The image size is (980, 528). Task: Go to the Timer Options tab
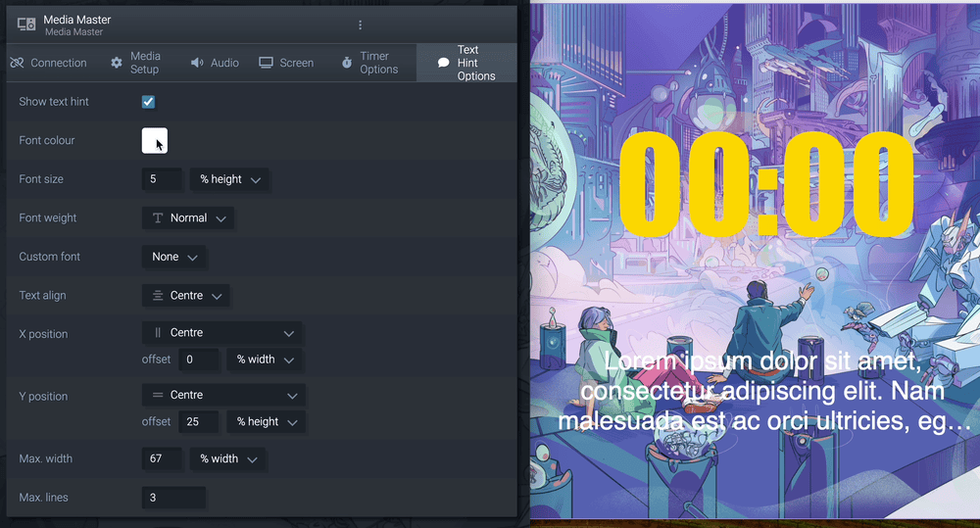click(x=370, y=63)
